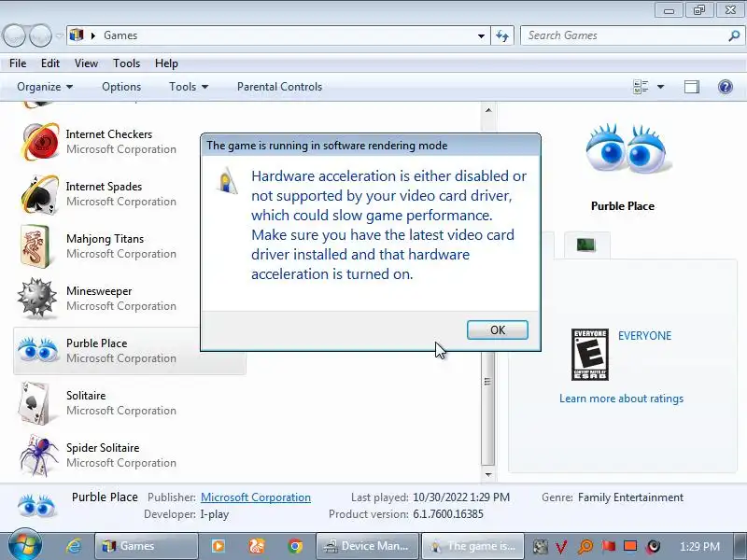The width and height of the screenshot is (747, 560).
Task: Select the Solitaire game icon
Action: pos(35,403)
